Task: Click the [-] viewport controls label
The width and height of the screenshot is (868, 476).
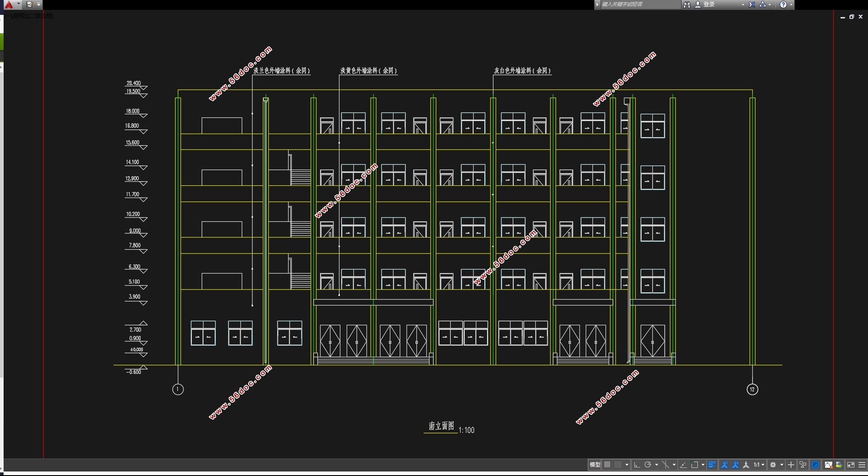Action: coord(9,16)
